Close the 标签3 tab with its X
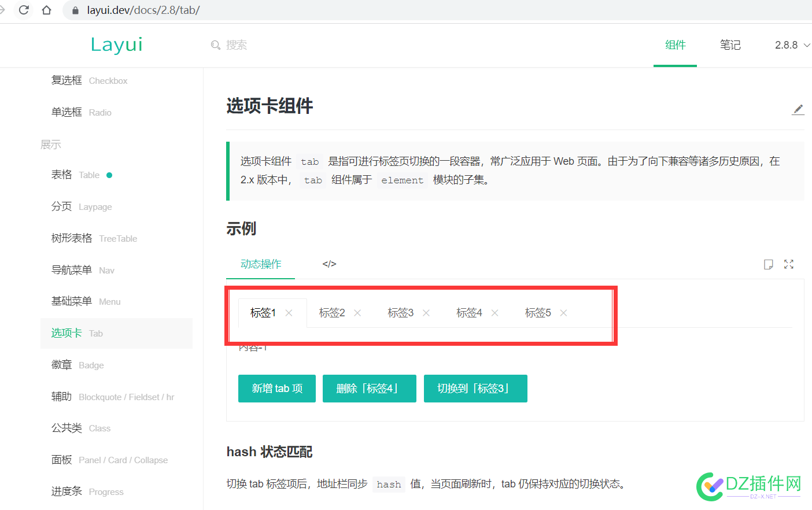Screen dimensions: 812x510 pos(426,313)
